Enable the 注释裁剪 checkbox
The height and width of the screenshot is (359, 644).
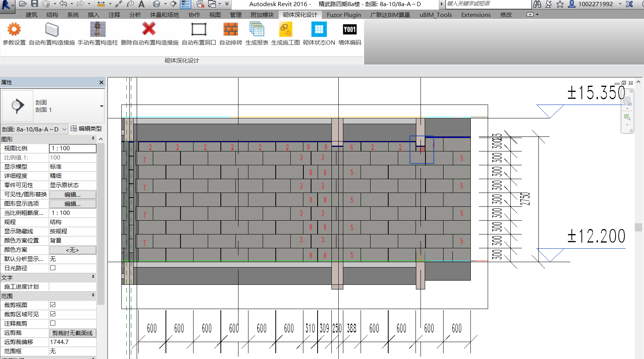coord(53,323)
